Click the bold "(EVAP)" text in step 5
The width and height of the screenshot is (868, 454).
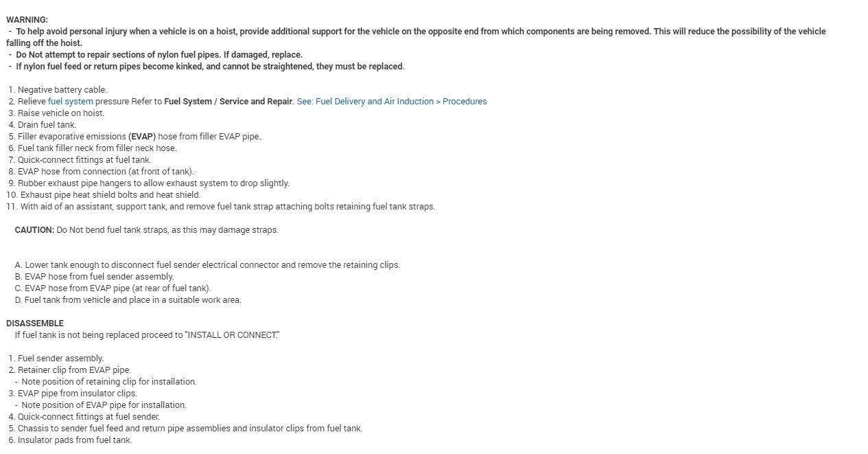(x=142, y=137)
